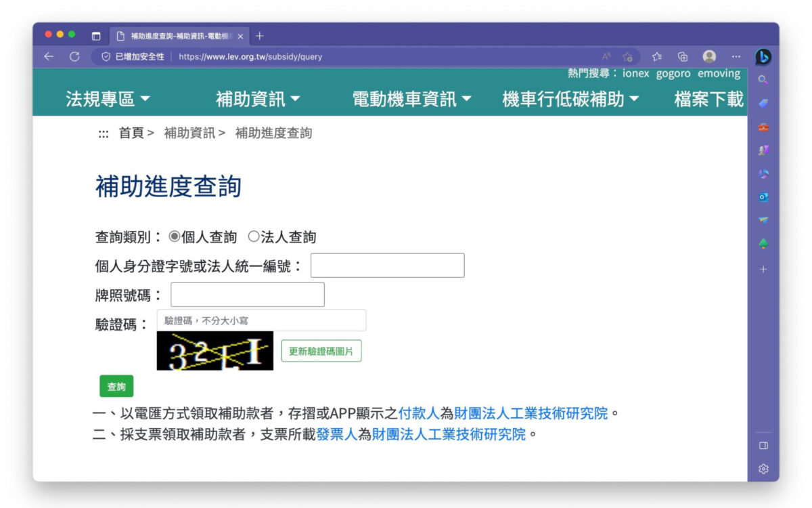Click the address bar URL
The width and height of the screenshot is (812, 508).
tap(250, 57)
